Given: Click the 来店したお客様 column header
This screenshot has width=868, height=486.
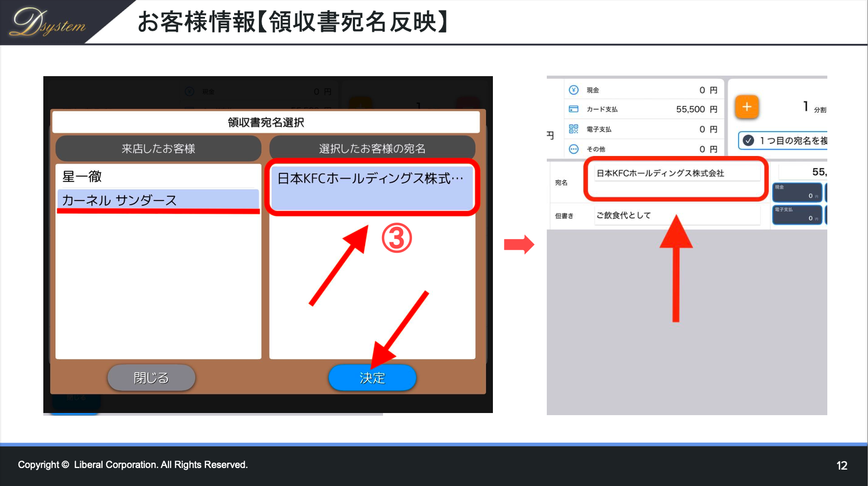Looking at the screenshot, I should pyautogui.click(x=158, y=149).
